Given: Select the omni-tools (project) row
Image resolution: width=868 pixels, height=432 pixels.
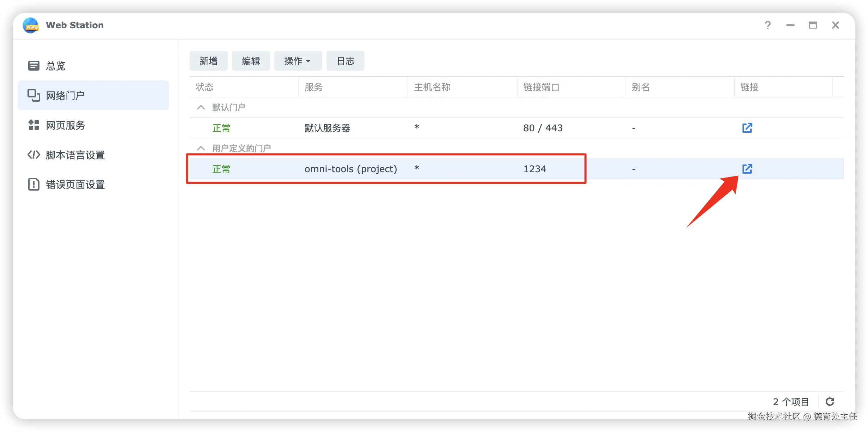Looking at the screenshot, I should pyautogui.click(x=350, y=169).
